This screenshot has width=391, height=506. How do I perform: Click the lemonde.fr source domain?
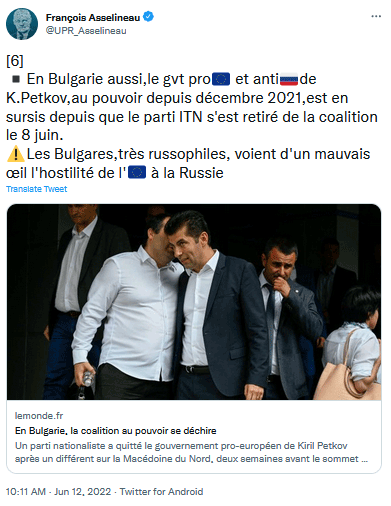tap(39, 416)
